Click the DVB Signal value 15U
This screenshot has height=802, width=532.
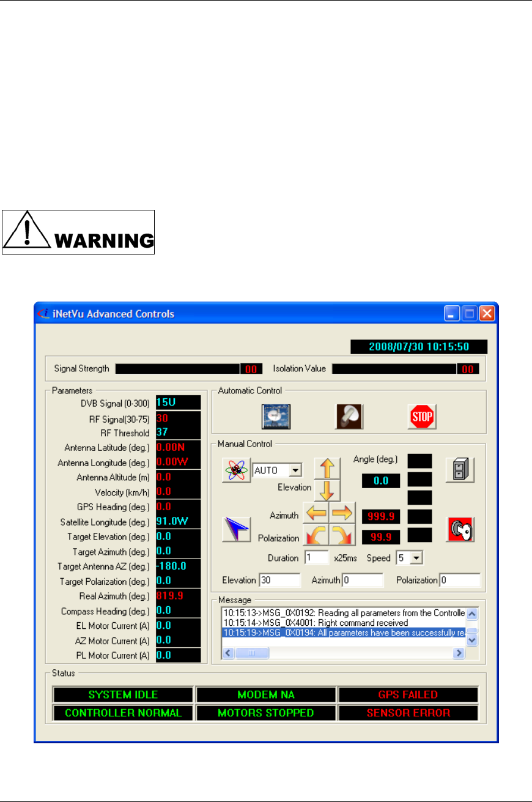tap(178, 403)
